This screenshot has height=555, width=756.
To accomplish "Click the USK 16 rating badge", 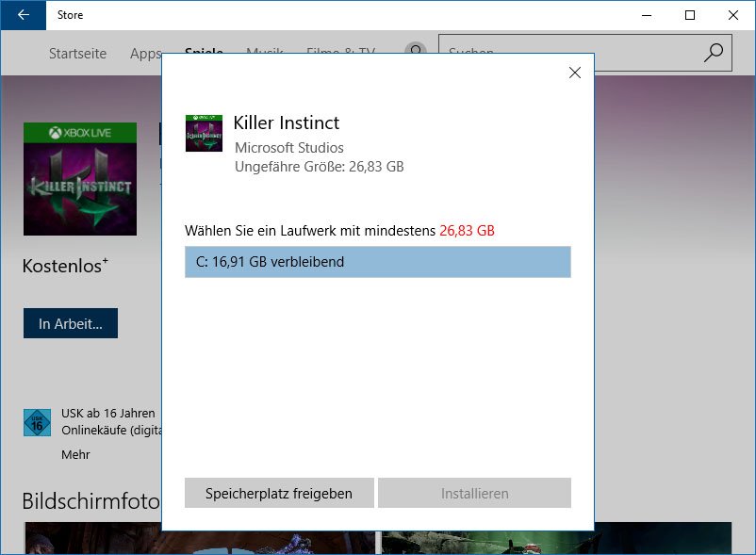I will [x=37, y=422].
